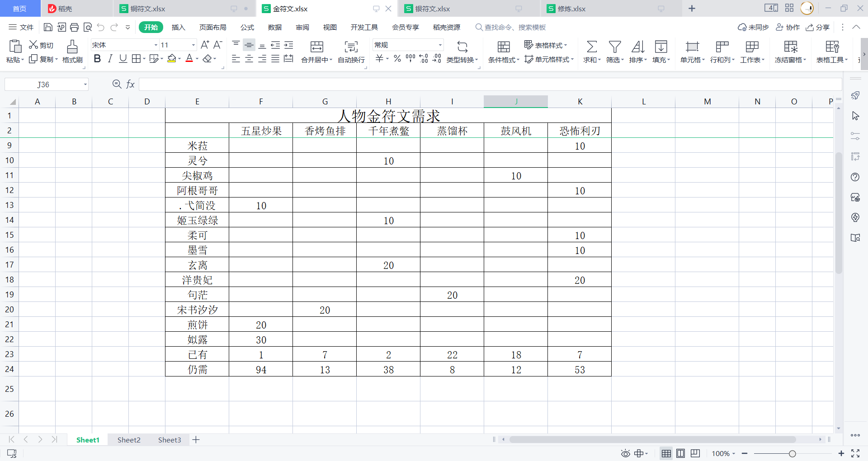The width and height of the screenshot is (868, 461).
Task: Click the insert function fx icon
Action: (130, 84)
